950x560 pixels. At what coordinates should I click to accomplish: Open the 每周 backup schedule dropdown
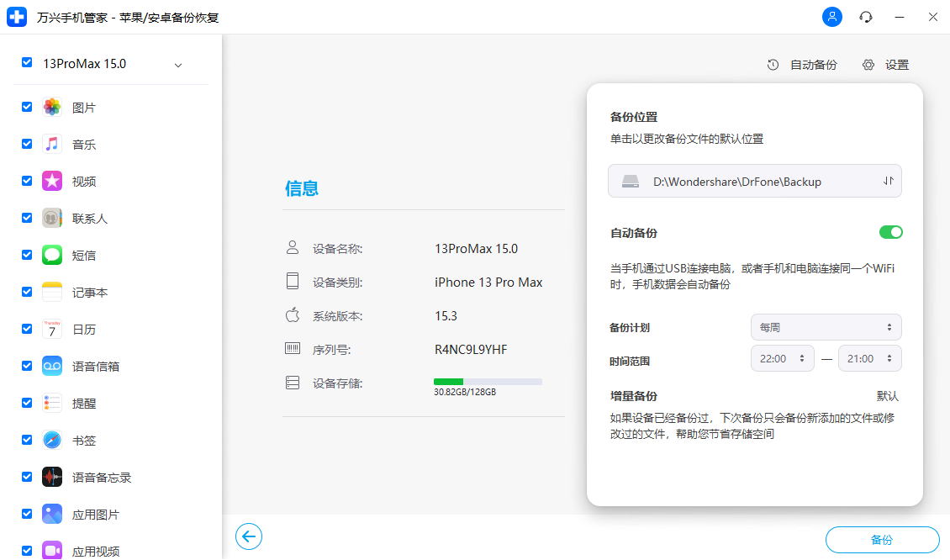(826, 327)
